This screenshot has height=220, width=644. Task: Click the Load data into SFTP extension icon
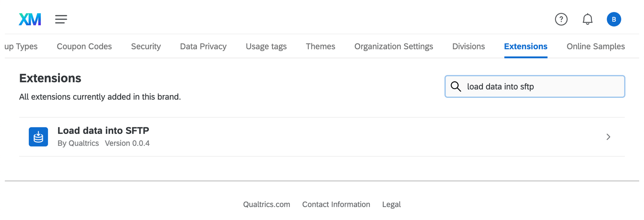38,137
